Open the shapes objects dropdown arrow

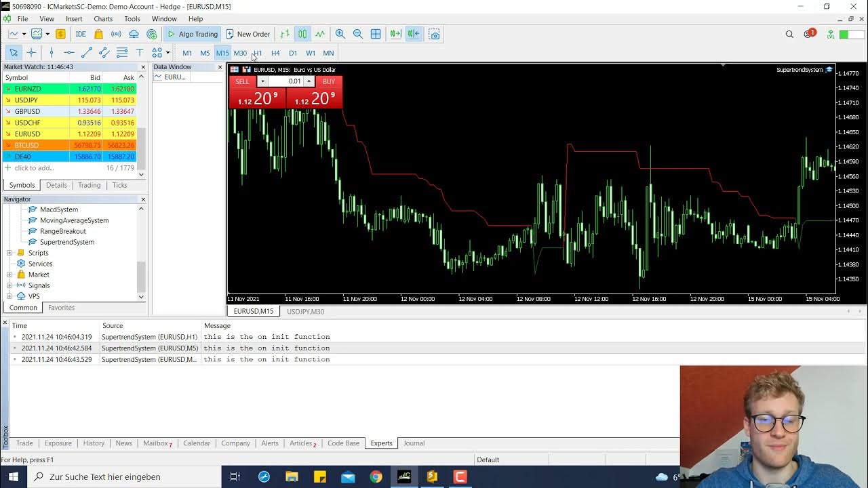click(167, 53)
